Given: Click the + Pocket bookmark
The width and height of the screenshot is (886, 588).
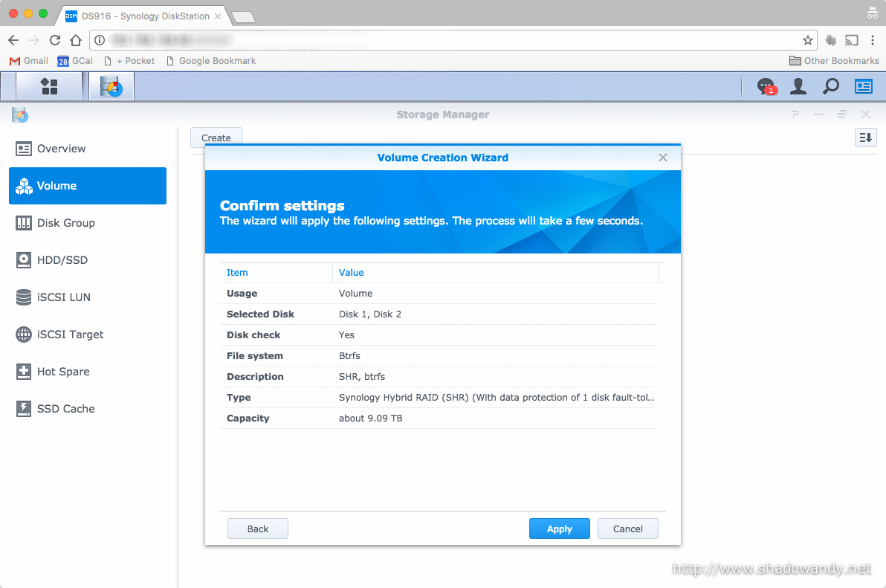Looking at the screenshot, I should (129, 60).
